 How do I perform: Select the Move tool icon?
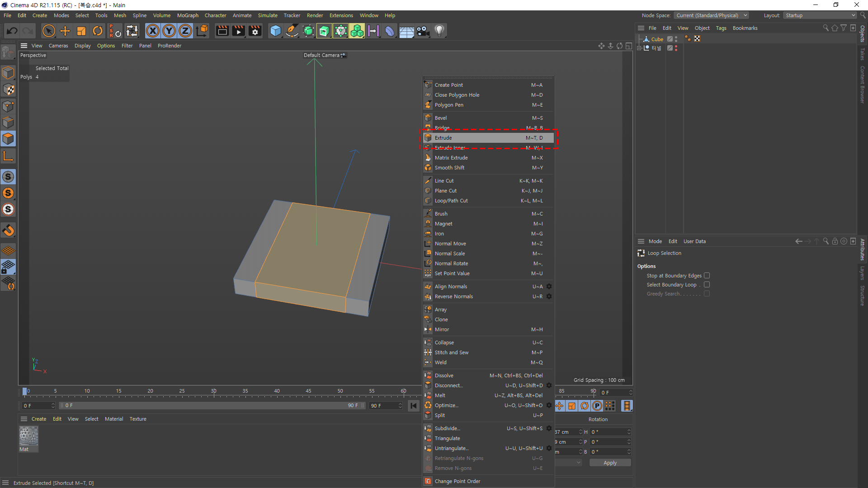65,31
